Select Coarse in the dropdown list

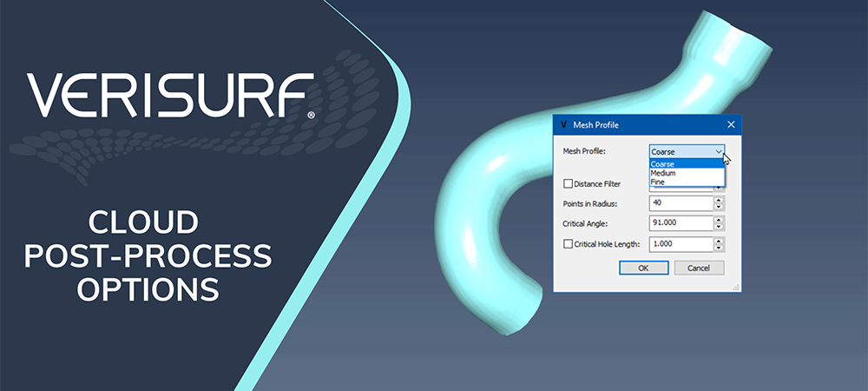[687, 164]
